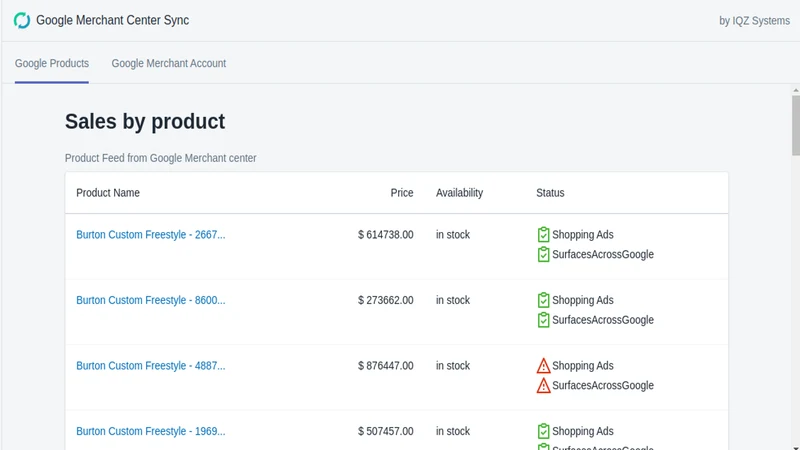Image resolution: width=800 pixels, height=450 pixels.
Task: Open product Burton Custom Freestyle - 2667...
Action: 151,235
